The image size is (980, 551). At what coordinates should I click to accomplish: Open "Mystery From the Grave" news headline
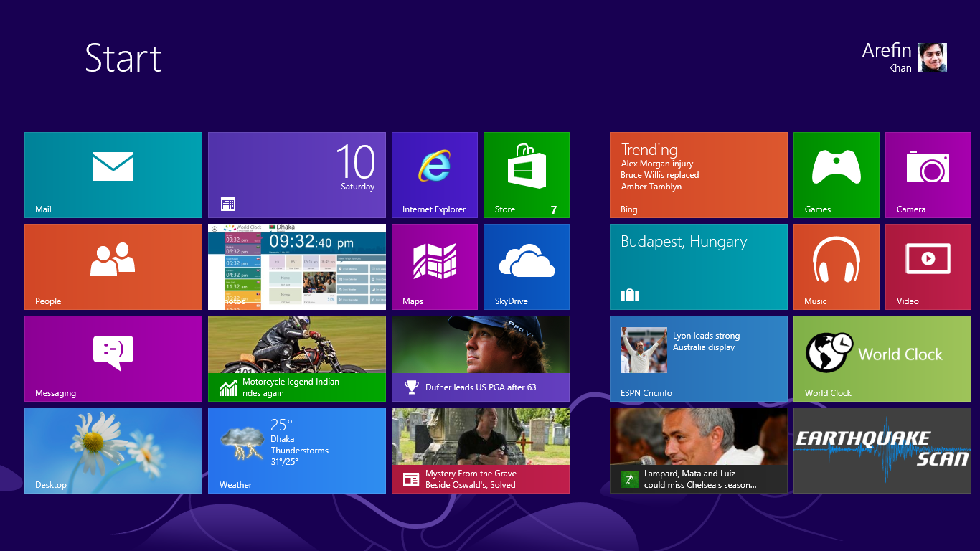tap(471, 479)
